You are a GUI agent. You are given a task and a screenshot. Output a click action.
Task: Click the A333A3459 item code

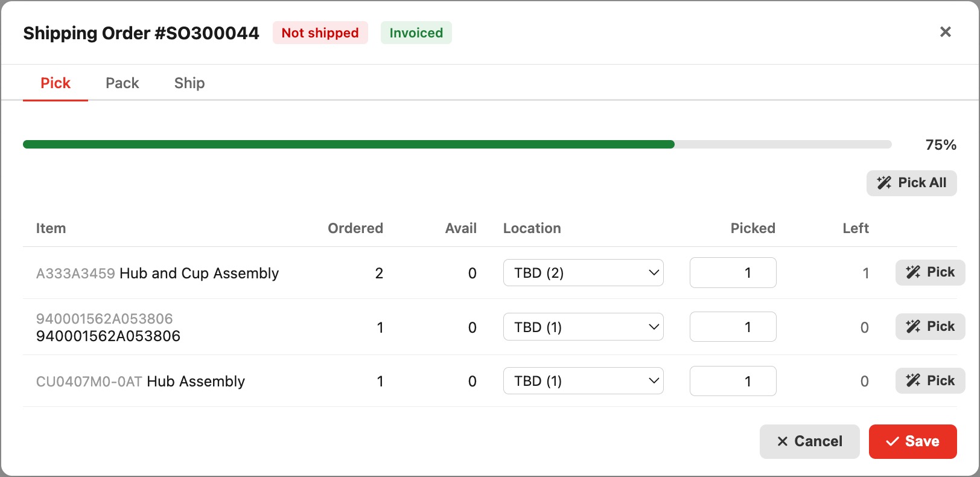pyautogui.click(x=75, y=274)
